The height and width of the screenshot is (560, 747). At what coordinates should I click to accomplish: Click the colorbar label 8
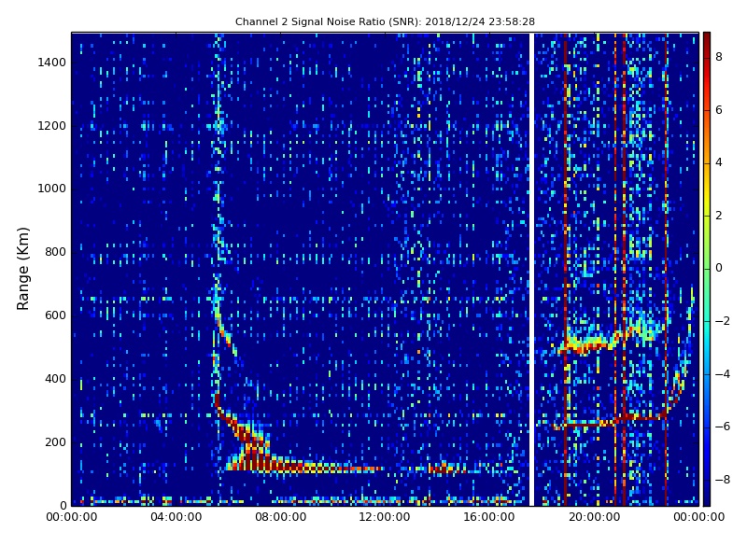tap(719, 57)
